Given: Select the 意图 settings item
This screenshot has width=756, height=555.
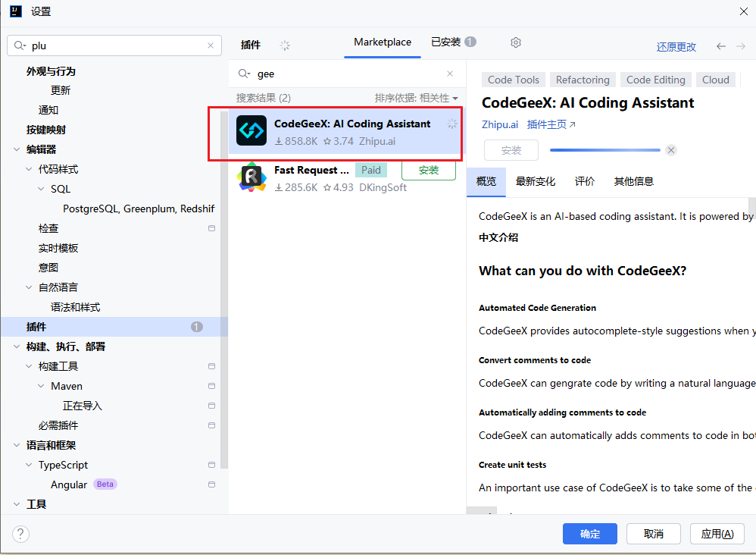Looking at the screenshot, I should point(48,268).
